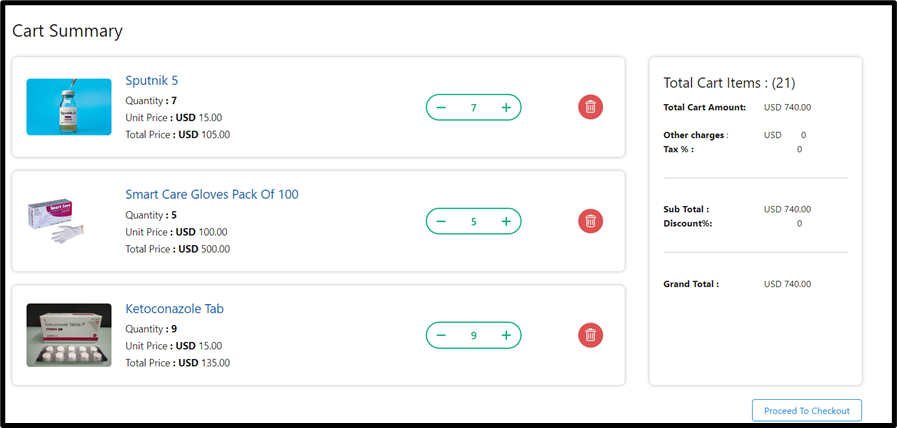Remove Smart Care Gloves with trash icon
The image size is (897, 428).
click(x=590, y=221)
